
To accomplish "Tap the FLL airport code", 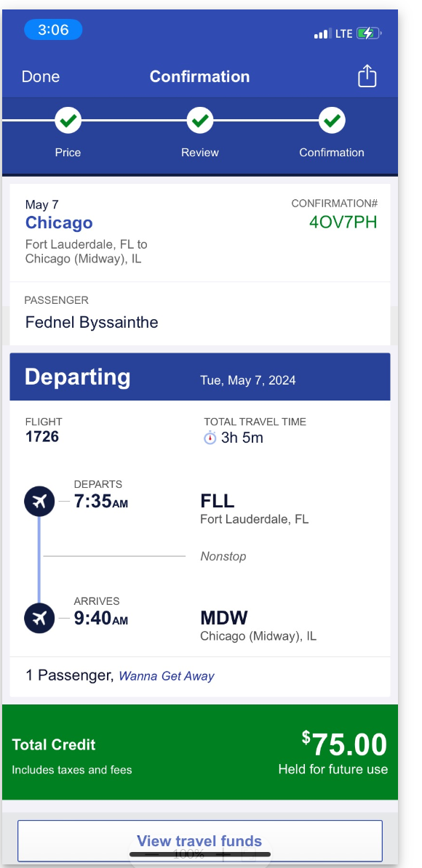I will (217, 501).
